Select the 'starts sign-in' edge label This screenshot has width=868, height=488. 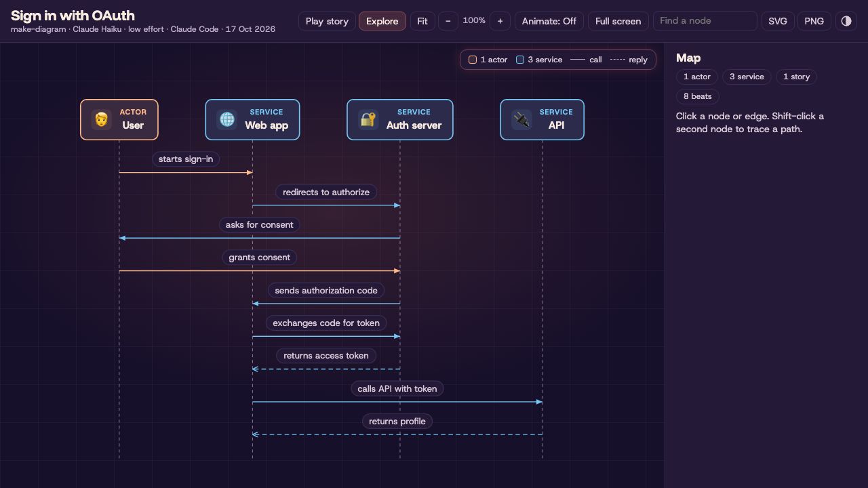coord(186,159)
